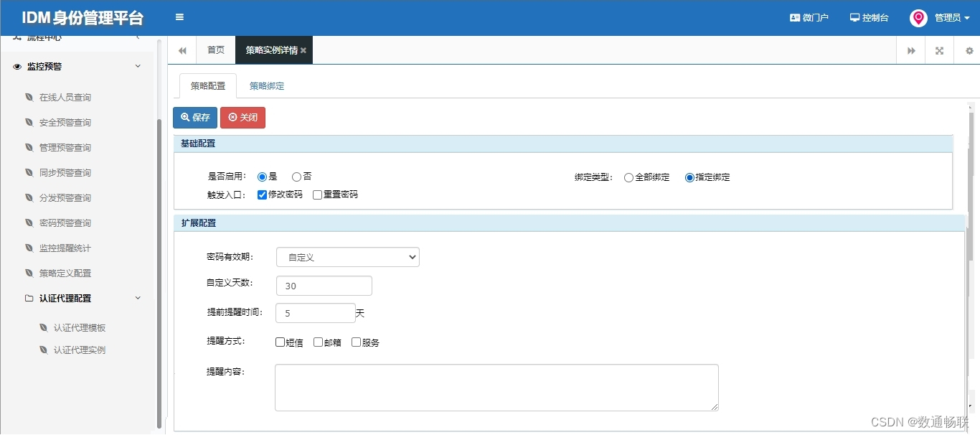
Task: Click the 基础配置 section header
Action: click(563, 144)
